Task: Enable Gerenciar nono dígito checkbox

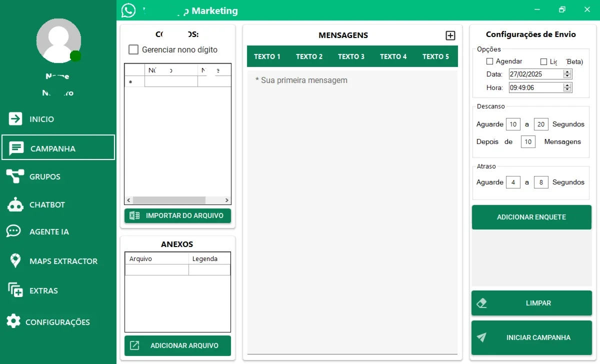Action: pyautogui.click(x=133, y=49)
